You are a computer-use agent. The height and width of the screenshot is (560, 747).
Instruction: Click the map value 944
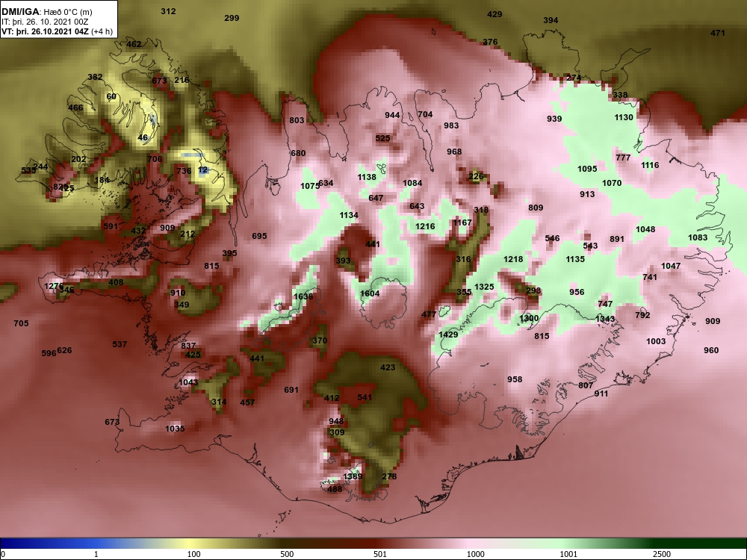tap(392, 115)
